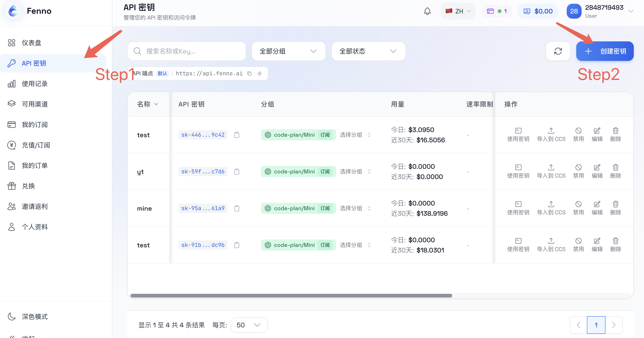This screenshot has width=644, height=338.
Task: Click the subscription indicator showing 1
Action: click(x=497, y=11)
